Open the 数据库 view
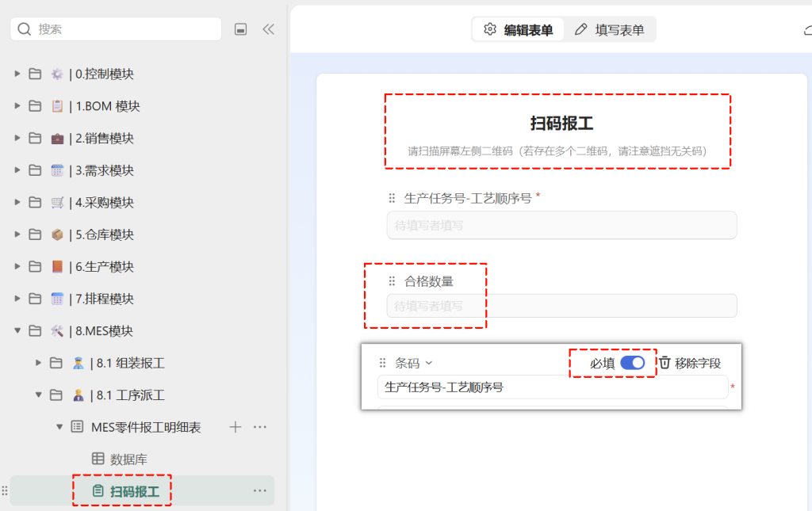The height and width of the screenshot is (511, 812). click(128, 460)
